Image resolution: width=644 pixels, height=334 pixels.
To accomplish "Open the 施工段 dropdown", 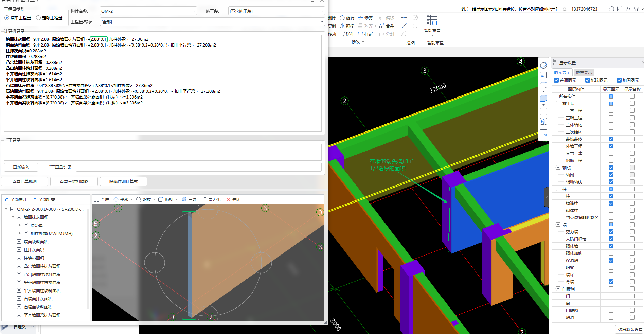I will (x=322, y=11).
